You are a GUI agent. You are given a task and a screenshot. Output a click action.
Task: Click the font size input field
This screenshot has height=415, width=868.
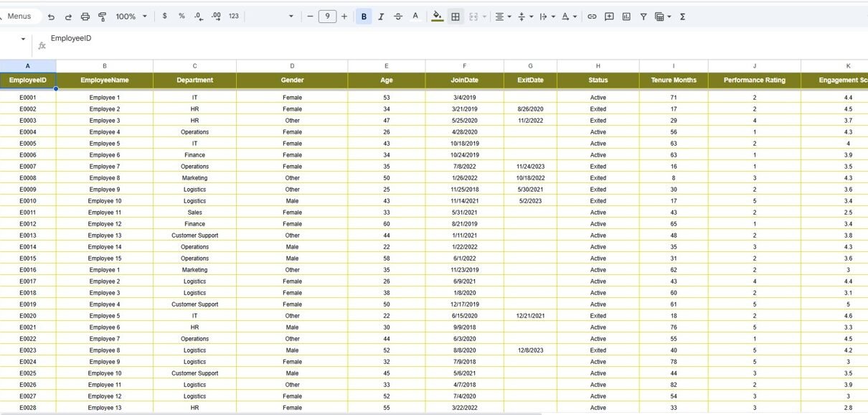(x=327, y=17)
